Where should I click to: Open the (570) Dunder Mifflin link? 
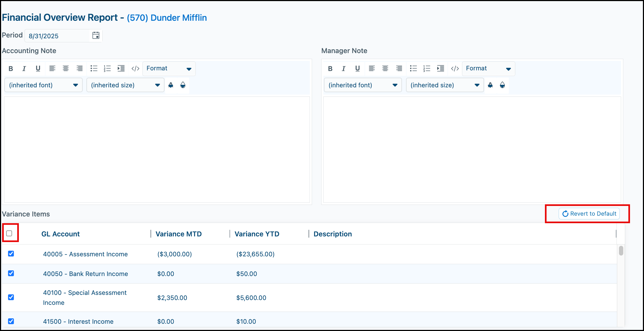[x=167, y=18]
